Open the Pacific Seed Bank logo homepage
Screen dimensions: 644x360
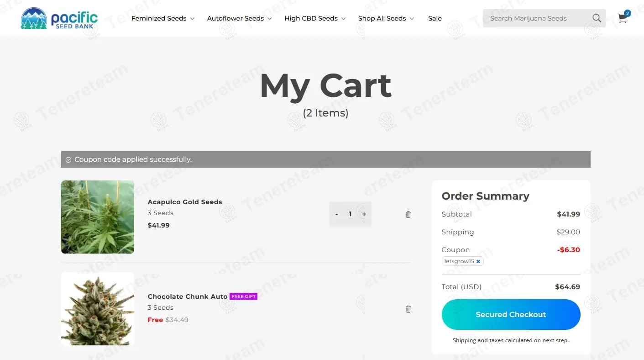coord(59,18)
